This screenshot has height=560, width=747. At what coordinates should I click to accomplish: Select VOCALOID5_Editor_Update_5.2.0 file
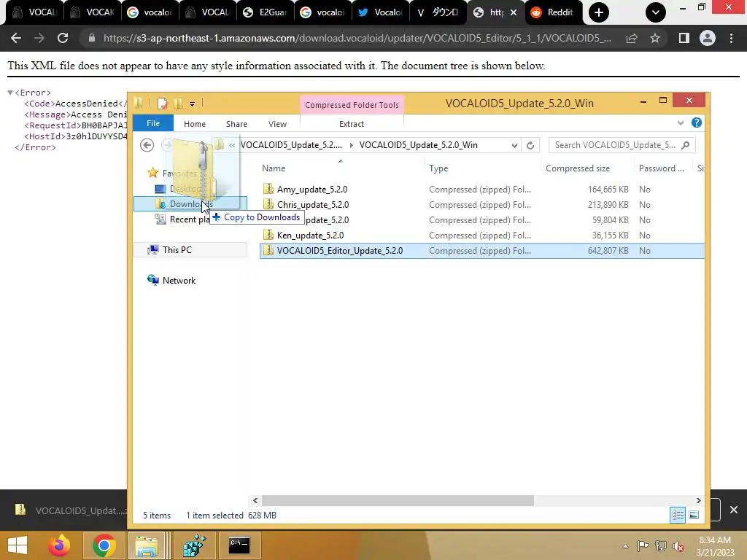(x=482, y=251)
